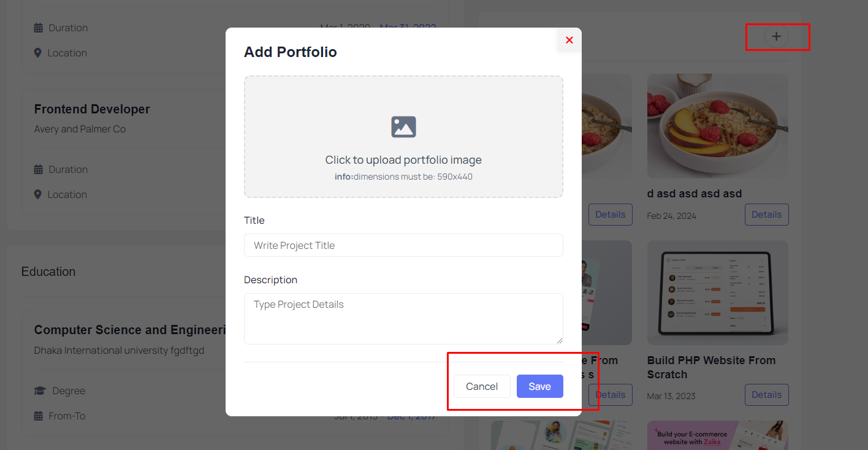Click into the Type Project Details textarea
868x450 pixels.
click(x=403, y=319)
